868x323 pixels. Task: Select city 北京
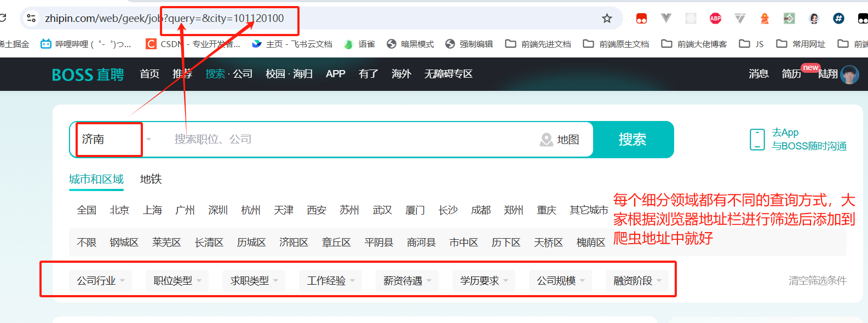click(x=119, y=210)
